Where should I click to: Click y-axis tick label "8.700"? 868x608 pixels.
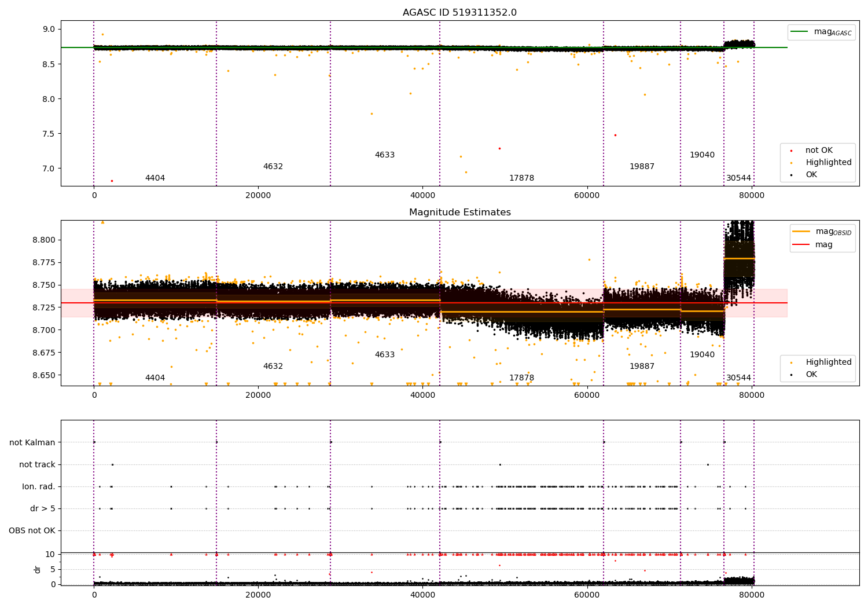pyautogui.click(x=44, y=330)
